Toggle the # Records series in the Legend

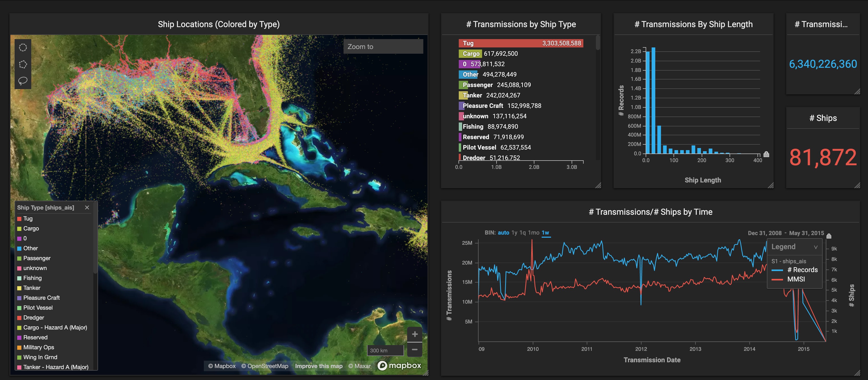point(803,269)
